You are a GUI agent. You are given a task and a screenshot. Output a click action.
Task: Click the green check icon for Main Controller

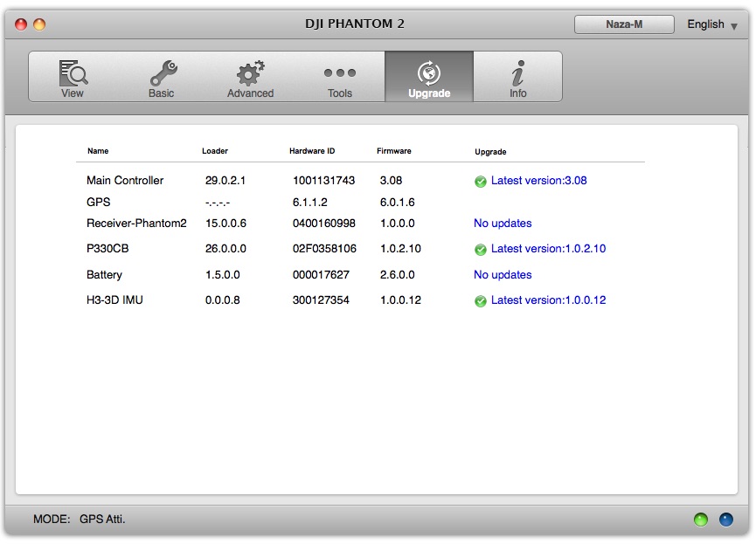(480, 182)
